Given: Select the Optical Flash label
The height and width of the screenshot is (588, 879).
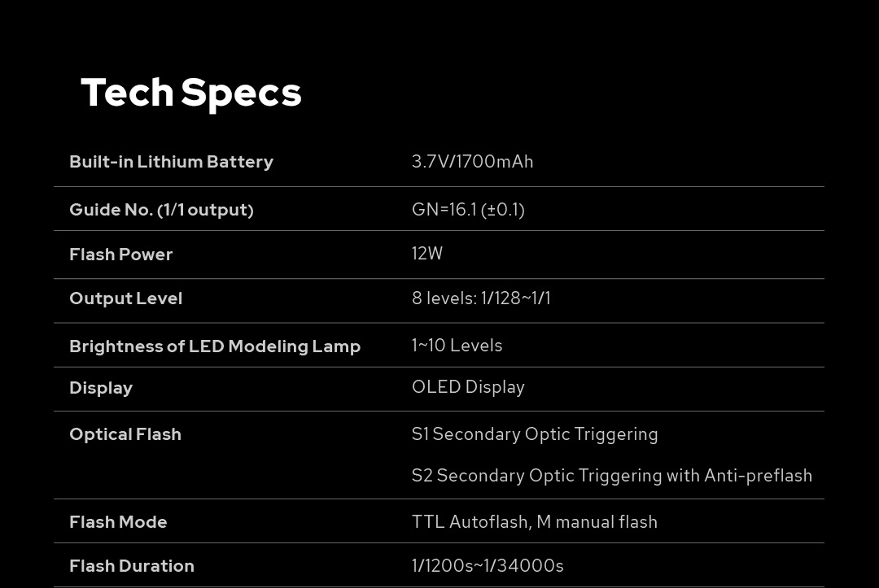Looking at the screenshot, I should click(125, 434).
